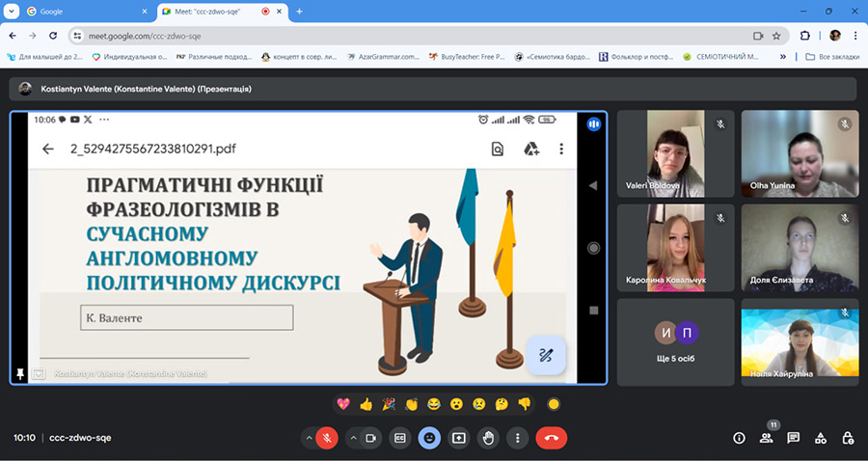Open activities shapes icon
The image size is (868, 461).
point(821,438)
